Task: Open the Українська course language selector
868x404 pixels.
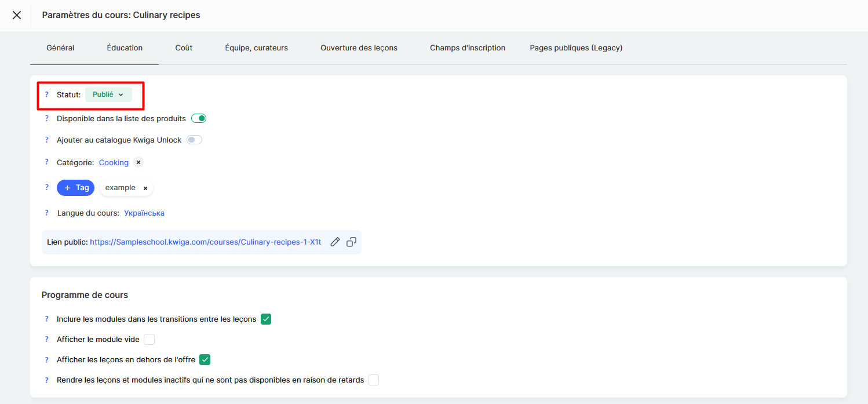Action: point(144,213)
